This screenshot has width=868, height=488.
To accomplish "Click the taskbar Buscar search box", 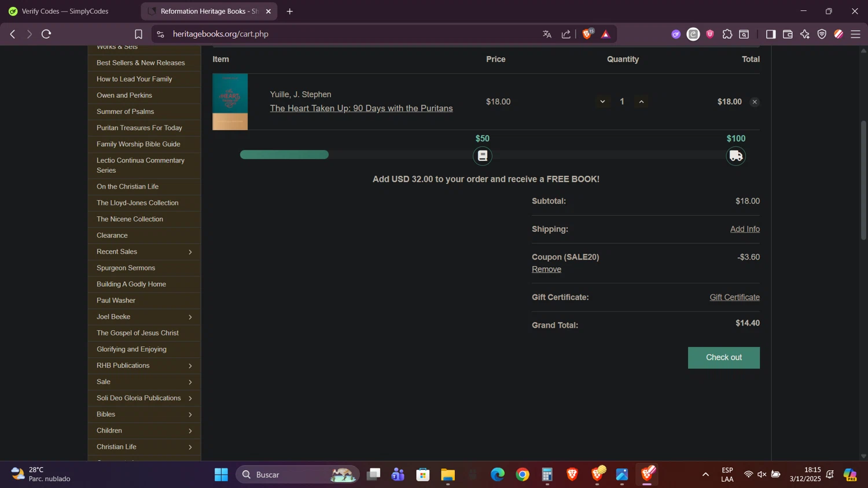I will 297,475.
